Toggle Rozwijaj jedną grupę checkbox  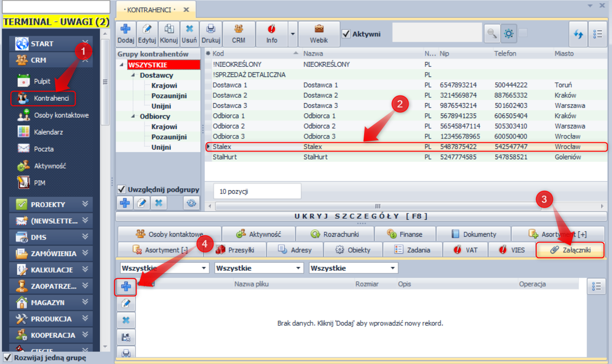(7, 358)
